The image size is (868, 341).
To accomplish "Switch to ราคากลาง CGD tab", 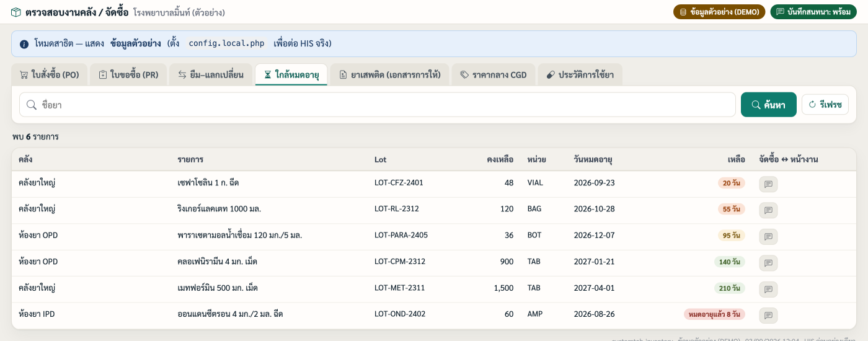I will point(494,75).
